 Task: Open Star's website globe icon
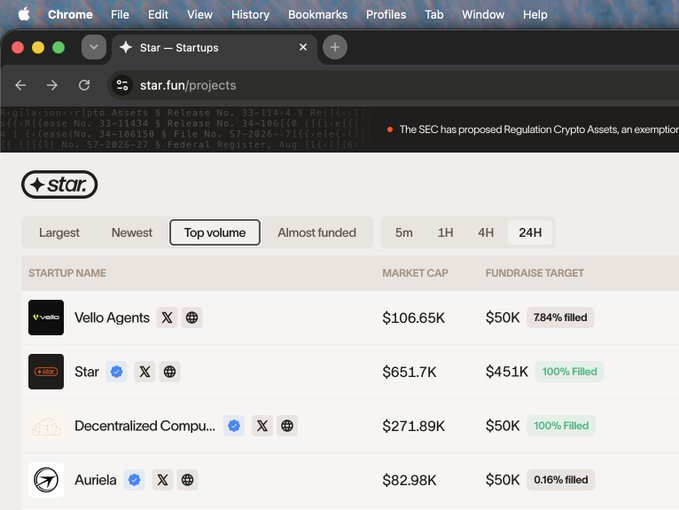(170, 371)
